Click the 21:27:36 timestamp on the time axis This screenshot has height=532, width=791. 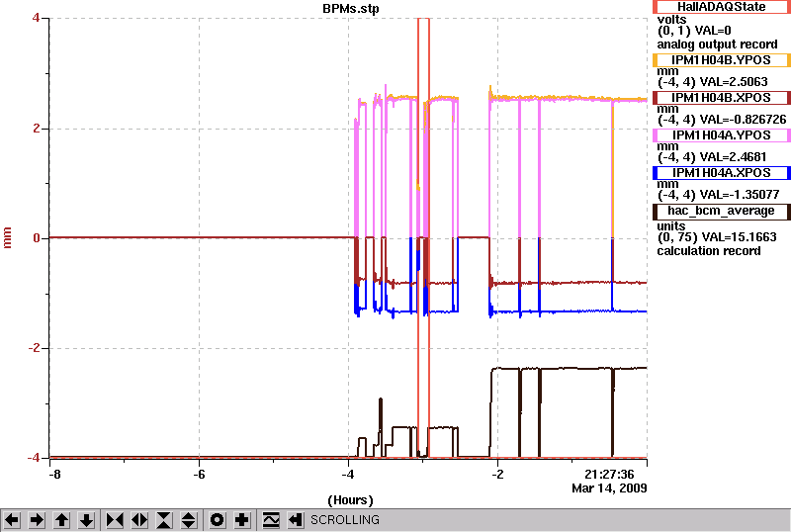(609, 475)
